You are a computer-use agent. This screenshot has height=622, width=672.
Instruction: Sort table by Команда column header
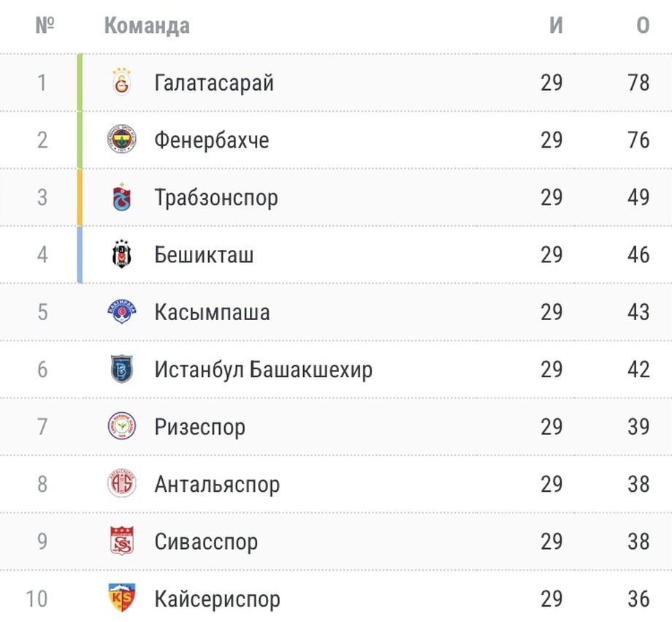point(147,26)
